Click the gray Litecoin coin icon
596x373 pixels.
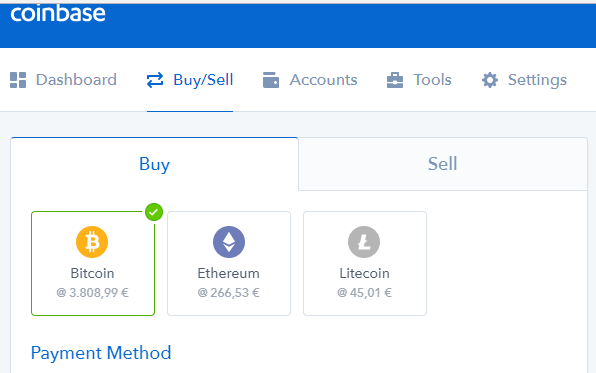click(x=364, y=242)
